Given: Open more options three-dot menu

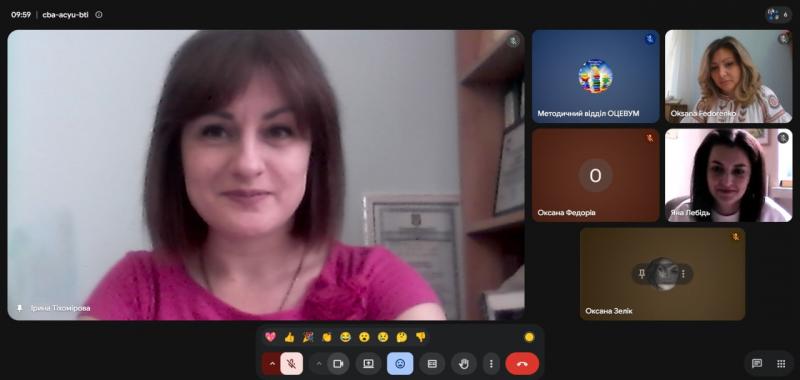Looking at the screenshot, I should [x=491, y=364].
